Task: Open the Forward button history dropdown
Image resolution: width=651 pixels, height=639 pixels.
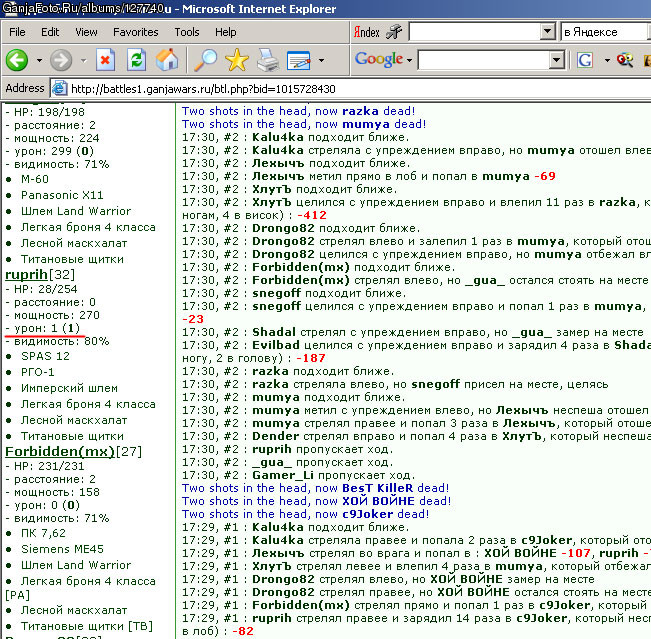Action: [x=83, y=61]
